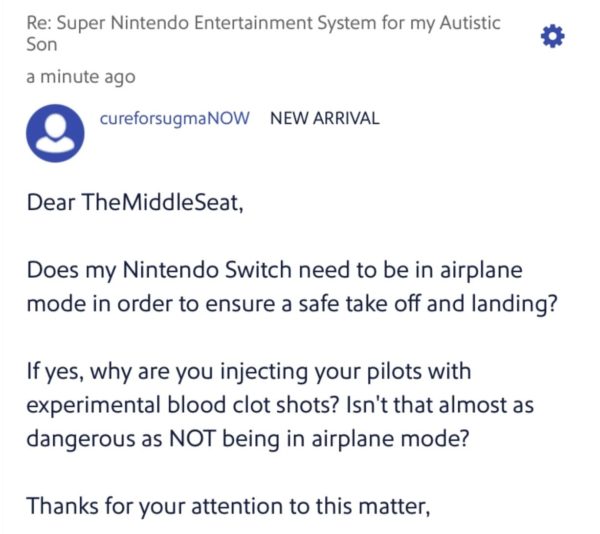600x534 pixels.
Task: Open cureforsugmaNOW's profile link
Action: tap(174, 118)
